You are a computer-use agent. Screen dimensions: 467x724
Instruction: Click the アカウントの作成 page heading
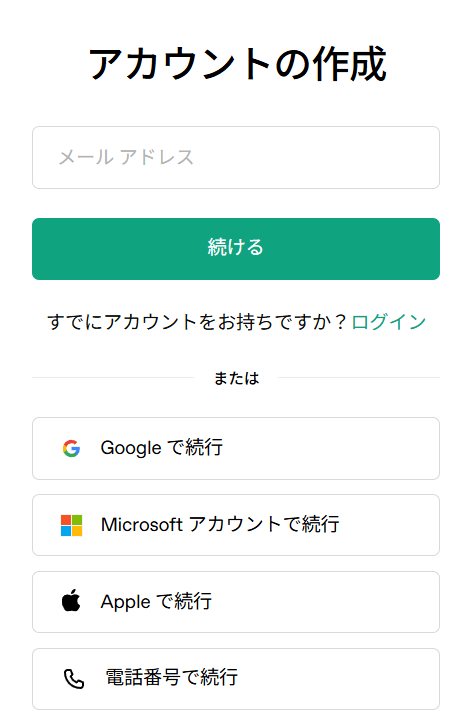[237, 64]
